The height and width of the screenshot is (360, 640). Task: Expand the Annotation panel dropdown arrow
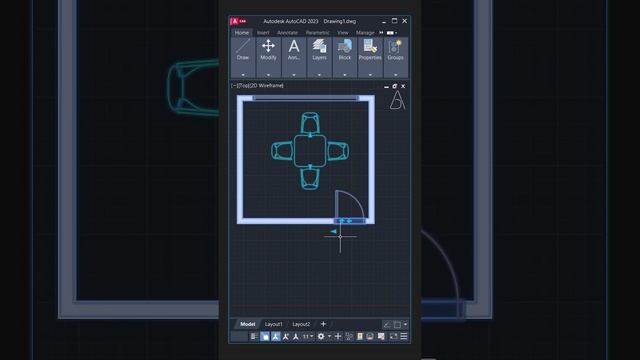(x=294, y=75)
